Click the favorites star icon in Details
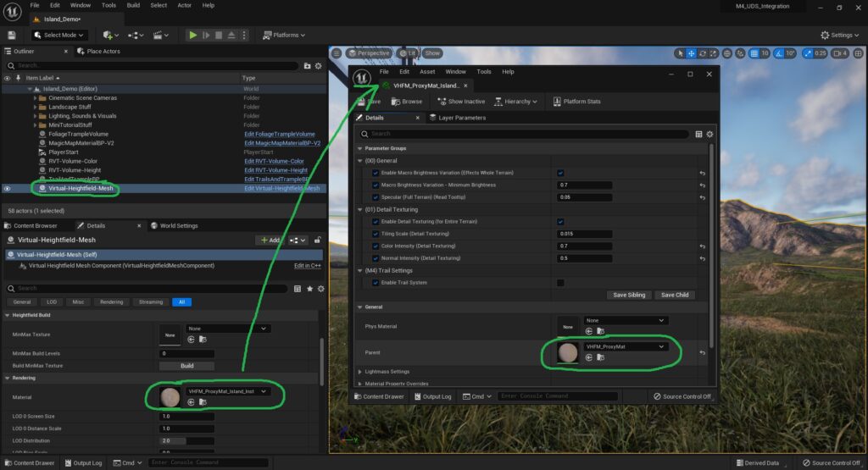 (x=309, y=289)
